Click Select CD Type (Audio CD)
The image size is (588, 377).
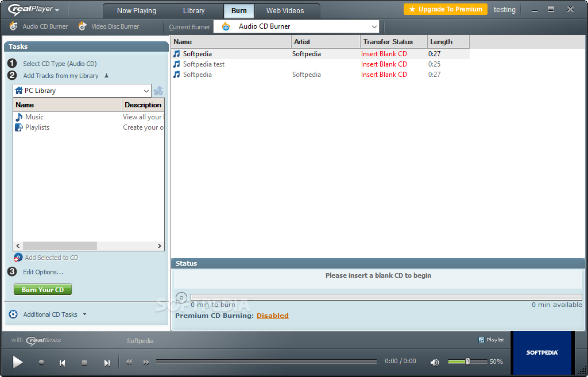click(60, 64)
